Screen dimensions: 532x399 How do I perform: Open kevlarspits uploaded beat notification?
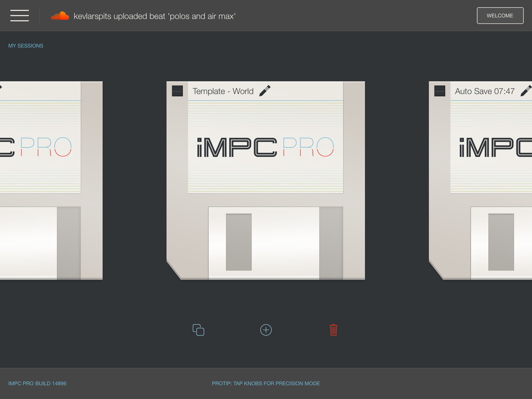pos(155,16)
